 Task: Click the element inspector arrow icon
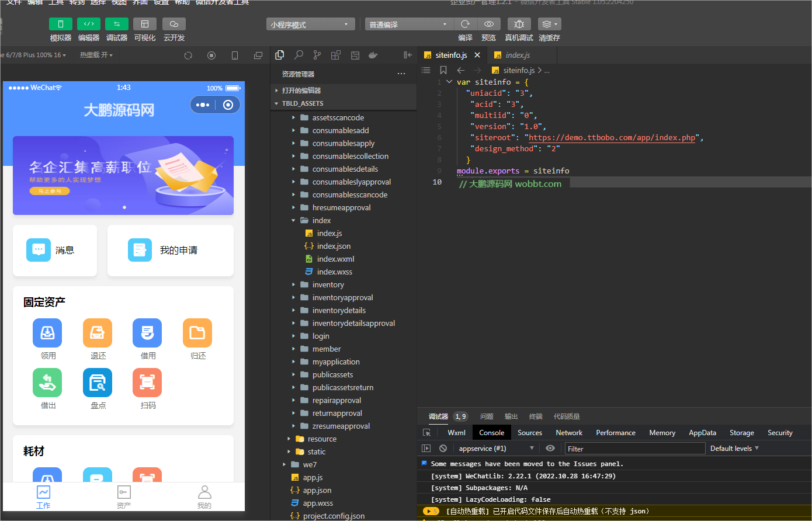click(427, 433)
